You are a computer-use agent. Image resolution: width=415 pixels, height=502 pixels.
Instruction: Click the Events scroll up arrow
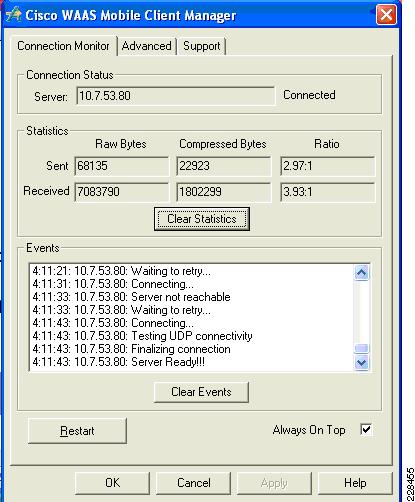pyautogui.click(x=362, y=273)
